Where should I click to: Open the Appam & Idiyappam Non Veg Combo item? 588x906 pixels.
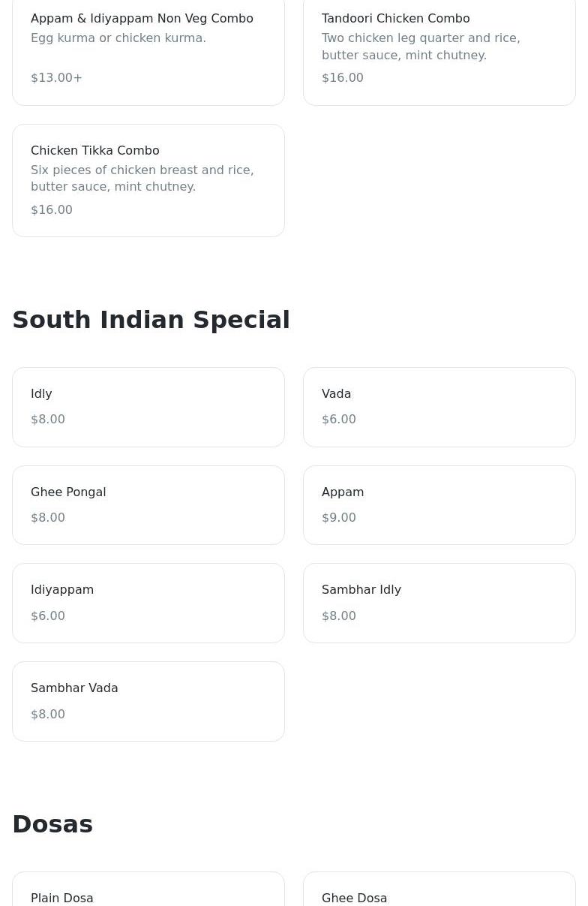click(x=142, y=18)
